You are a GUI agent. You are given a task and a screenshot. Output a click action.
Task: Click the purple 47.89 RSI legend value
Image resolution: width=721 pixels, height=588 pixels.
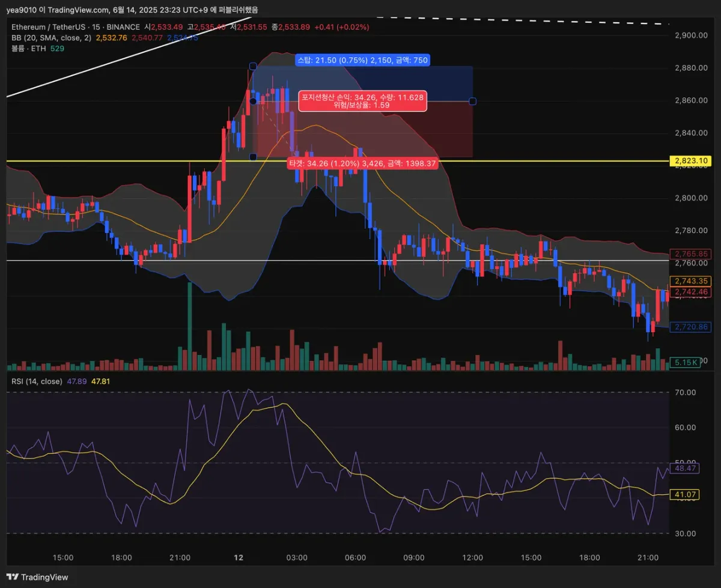76,381
